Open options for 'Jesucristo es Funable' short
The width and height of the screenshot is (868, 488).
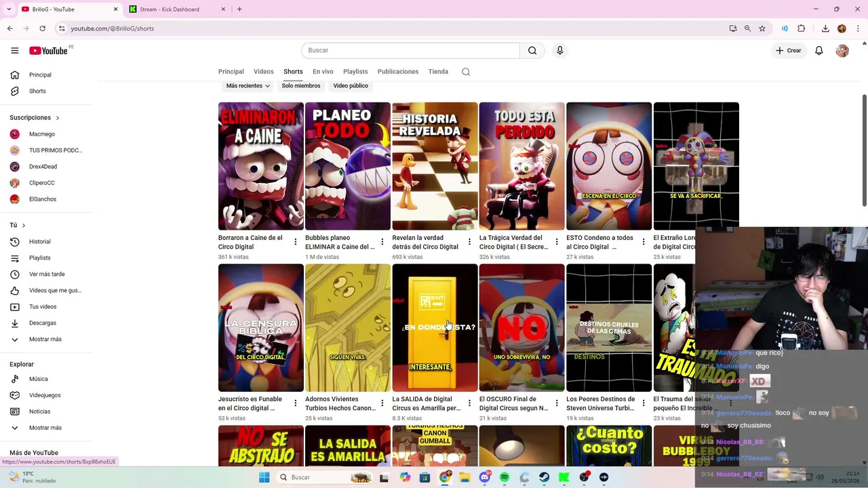point(295,403)
